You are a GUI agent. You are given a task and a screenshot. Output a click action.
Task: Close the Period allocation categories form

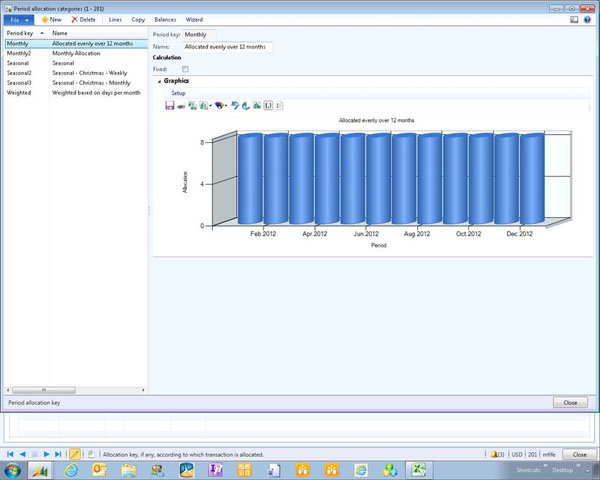(570, 402)
